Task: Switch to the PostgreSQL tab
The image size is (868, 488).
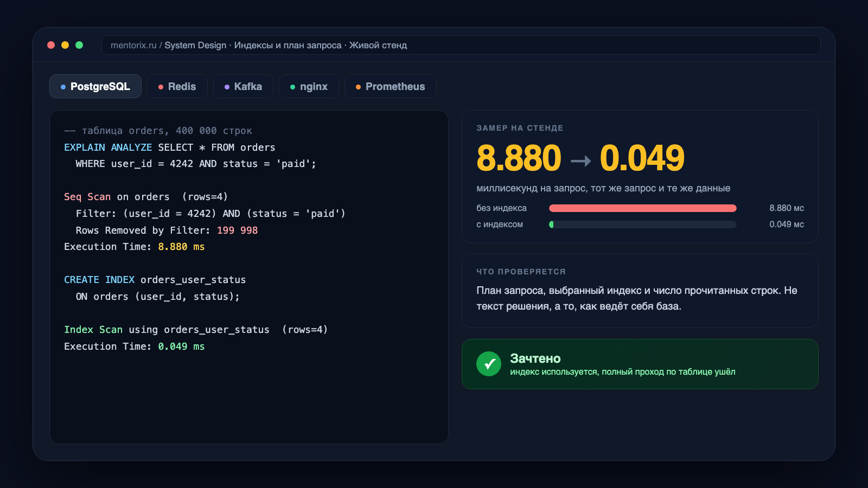Action: click(95, 86)
